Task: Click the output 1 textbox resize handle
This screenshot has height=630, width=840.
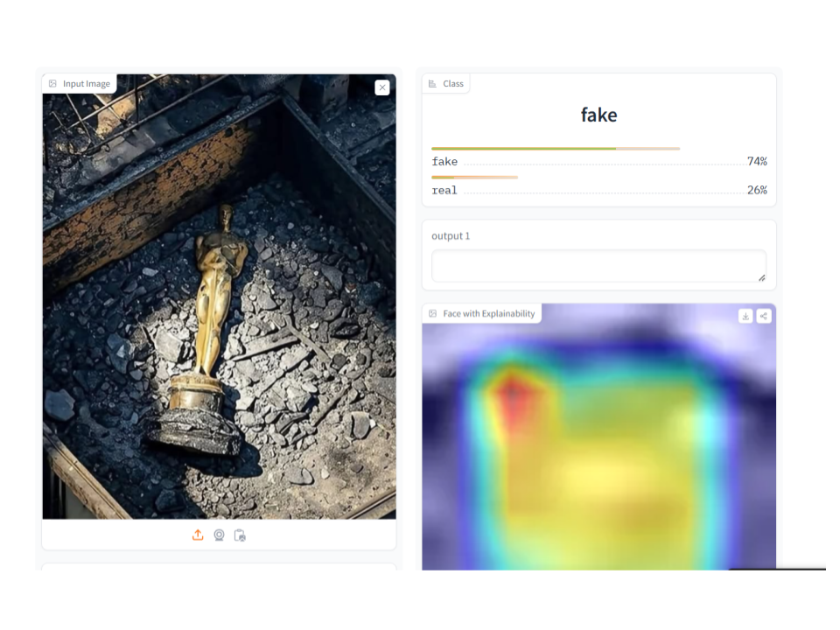Action: coord(762,277)
